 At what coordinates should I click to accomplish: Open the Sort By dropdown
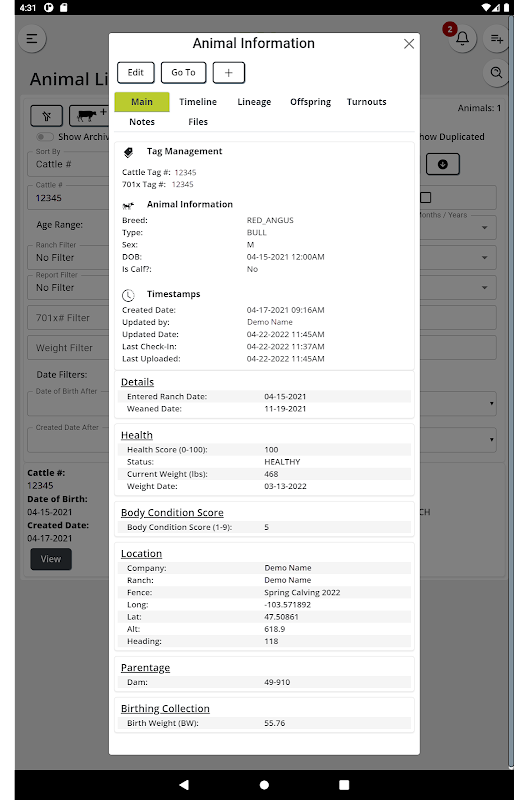pyautogui.click(x=68, y=164)
